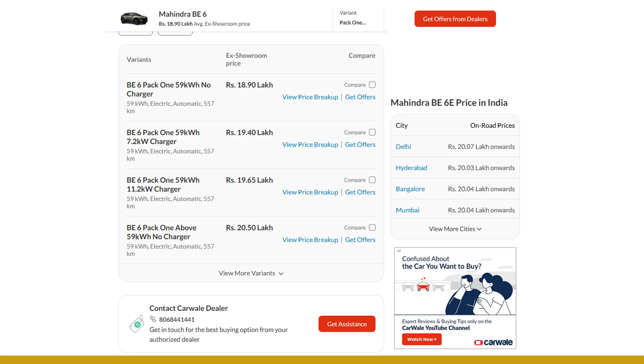Check Compare for BE 6 Pack One No Charger
The height and width of the screenshot is (364, 644).
372,85
